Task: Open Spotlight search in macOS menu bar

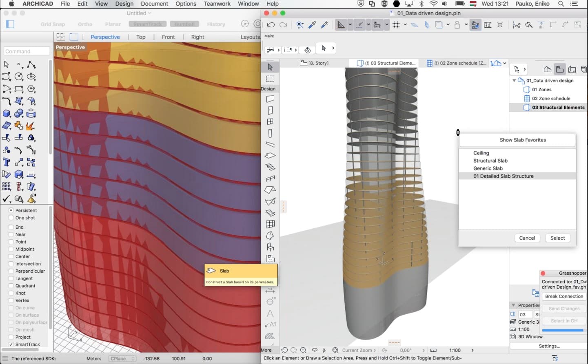Action: point(561,4)
